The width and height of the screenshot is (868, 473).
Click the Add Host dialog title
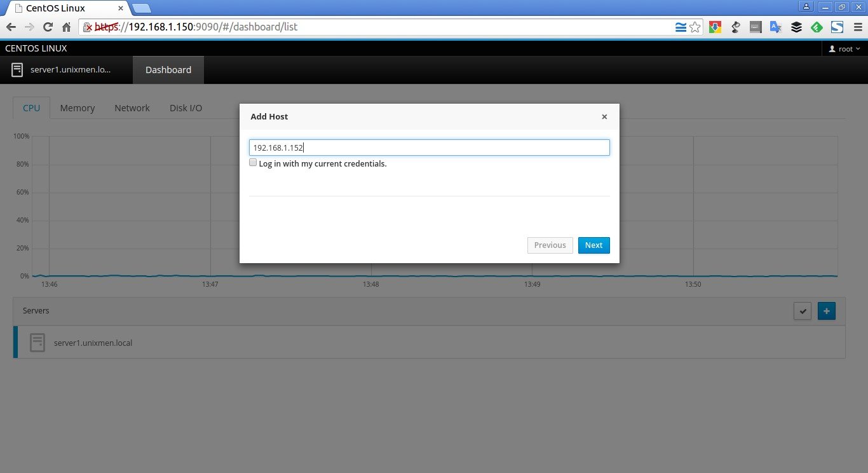(x=269, y=117)
